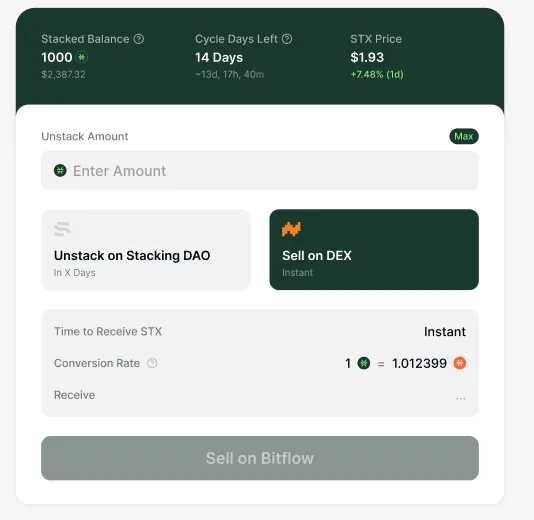
Task: Click the Conversion Rate info icon
Action: click(152, 363)
